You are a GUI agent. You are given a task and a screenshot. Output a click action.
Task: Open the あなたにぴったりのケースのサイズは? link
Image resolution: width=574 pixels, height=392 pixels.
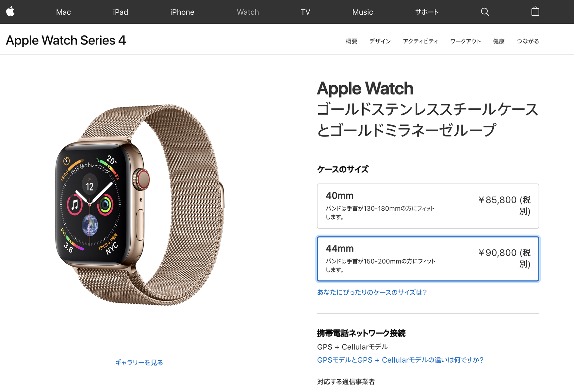[x=372, y=292]
